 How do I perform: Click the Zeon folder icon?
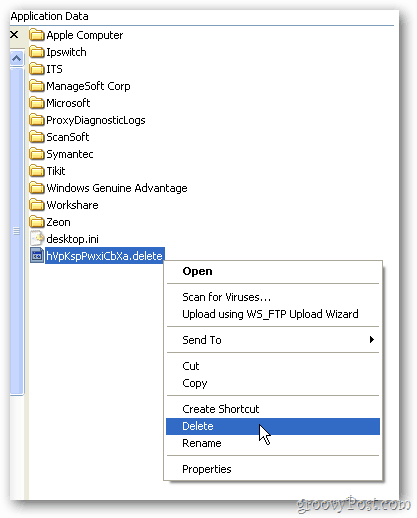(36, 222)
